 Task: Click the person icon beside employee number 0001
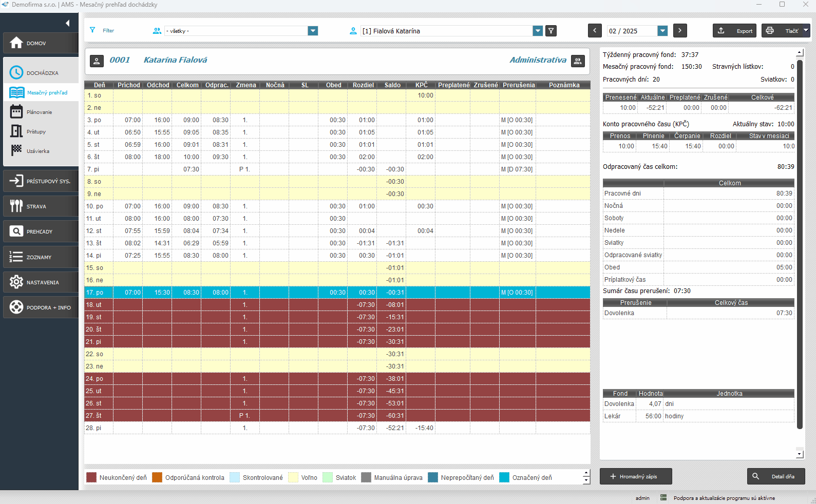97,61
